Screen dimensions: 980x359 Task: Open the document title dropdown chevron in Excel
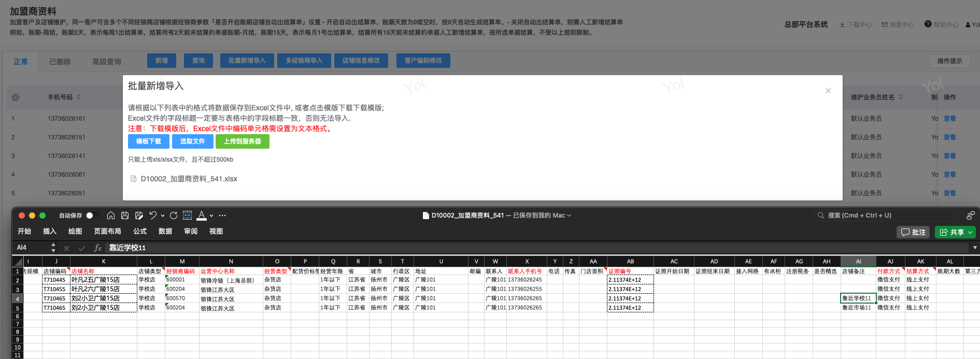point(569,216)
